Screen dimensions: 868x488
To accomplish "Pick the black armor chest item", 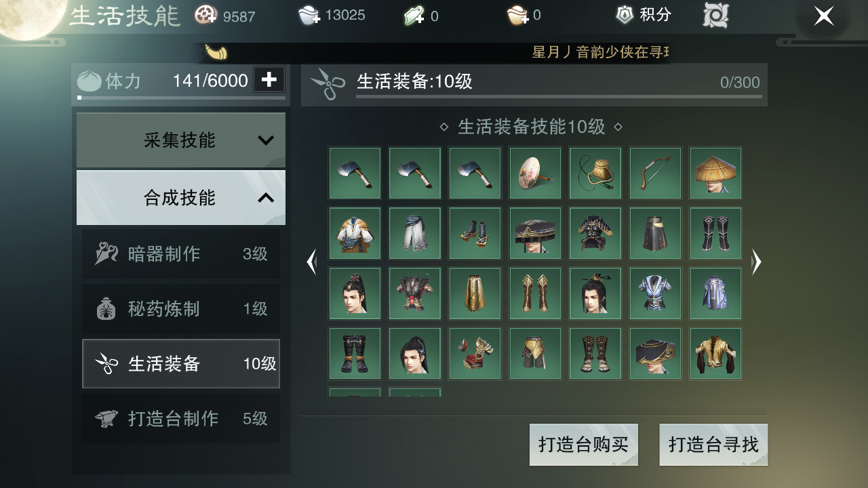I will tap(595, 233).
